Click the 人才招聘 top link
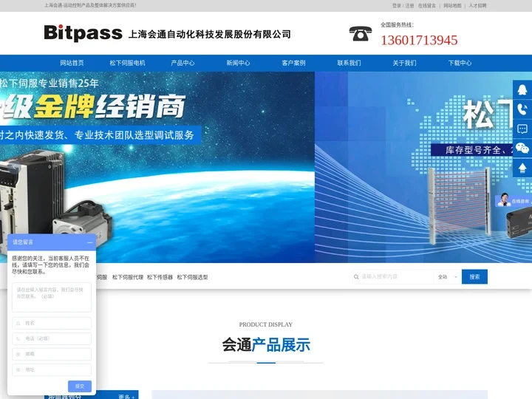Viewport: 532px width, 399px height. pos(478,6)
